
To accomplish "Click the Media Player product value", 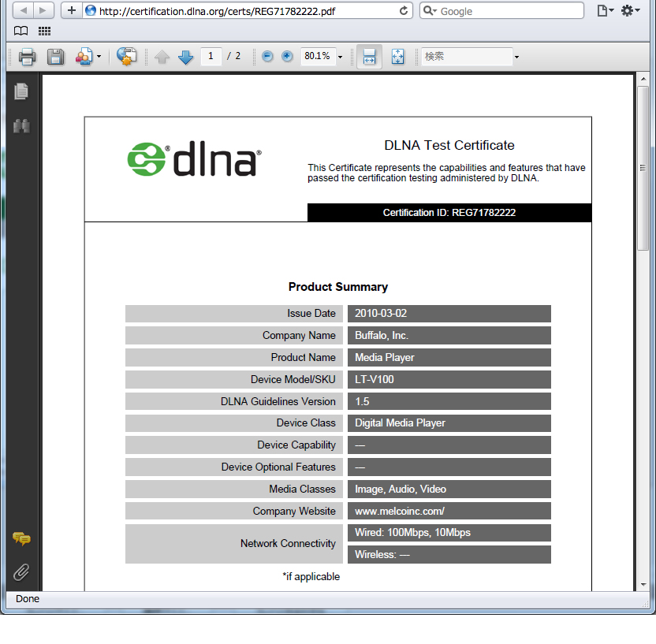I will point(385,358).
